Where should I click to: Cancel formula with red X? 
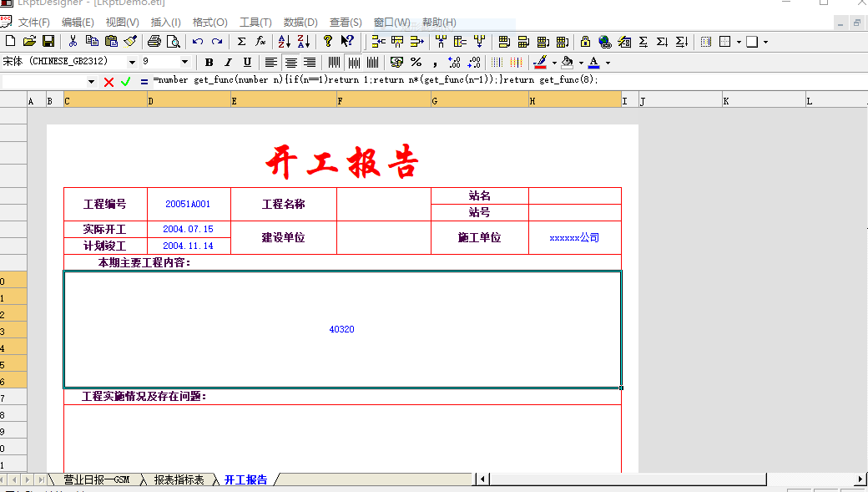[108, 82]
